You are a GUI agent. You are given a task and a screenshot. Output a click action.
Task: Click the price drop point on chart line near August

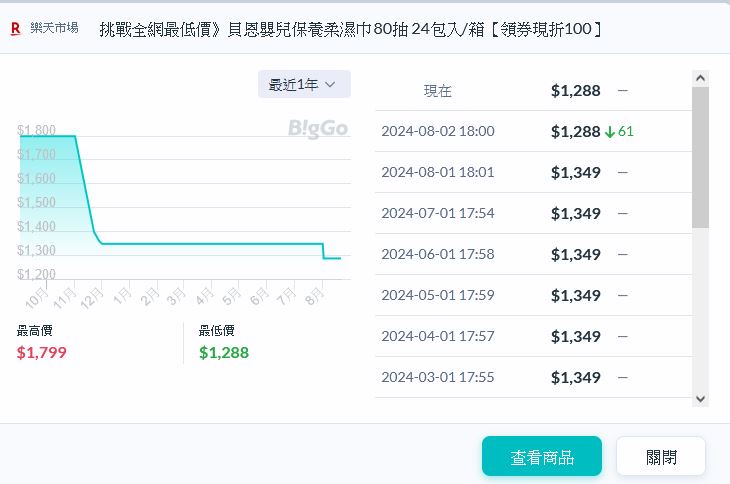[323, 251]
